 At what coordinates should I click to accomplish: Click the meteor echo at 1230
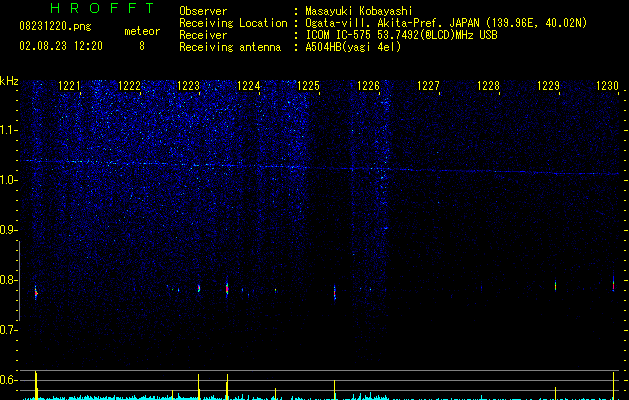point(613,284)
